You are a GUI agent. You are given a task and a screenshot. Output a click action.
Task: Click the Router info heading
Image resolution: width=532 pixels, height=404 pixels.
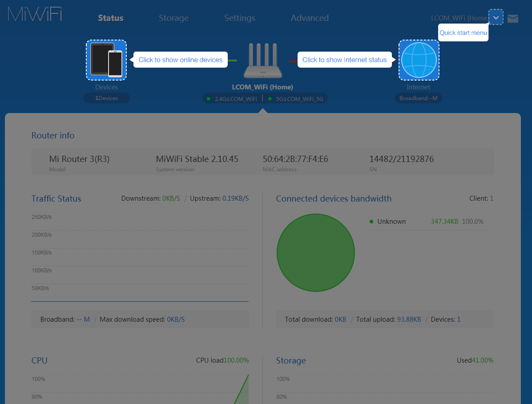coord(53,135)
